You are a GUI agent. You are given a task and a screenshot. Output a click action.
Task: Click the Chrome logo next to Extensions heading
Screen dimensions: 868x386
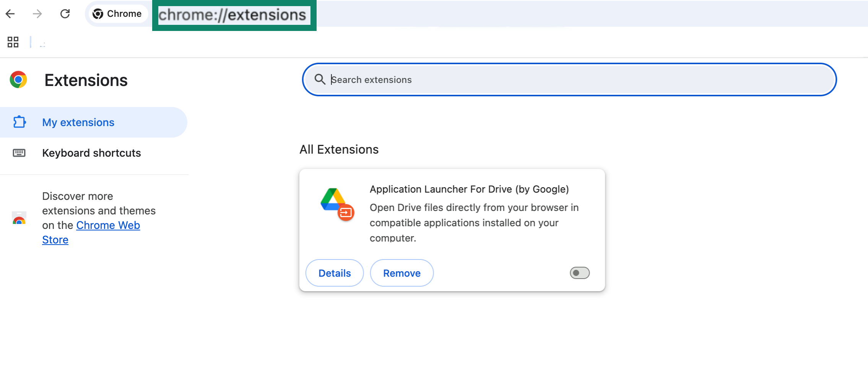[x=18, y=80]
